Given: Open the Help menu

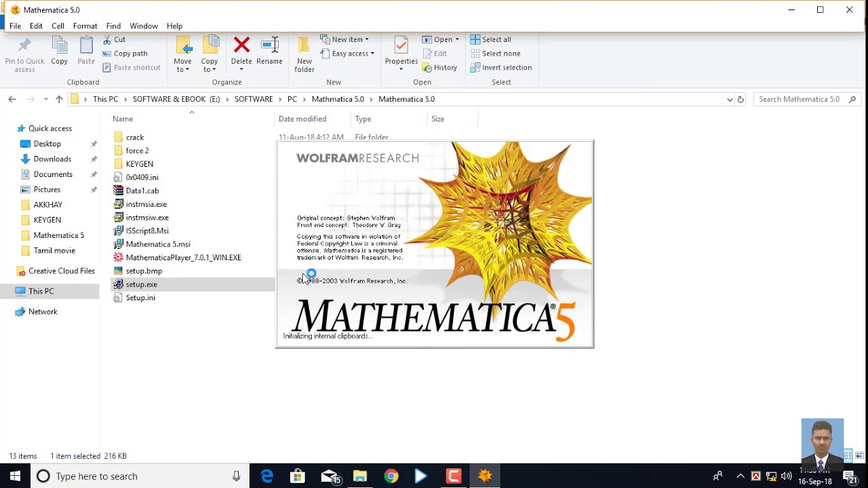Looking at the screenshot, I should 174,26.
